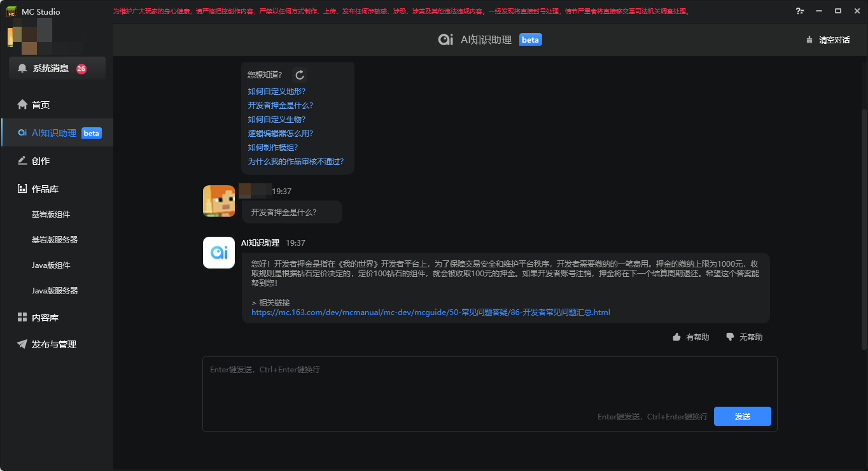
Task: Click the AI logo in the header
Action: [445, 39]
